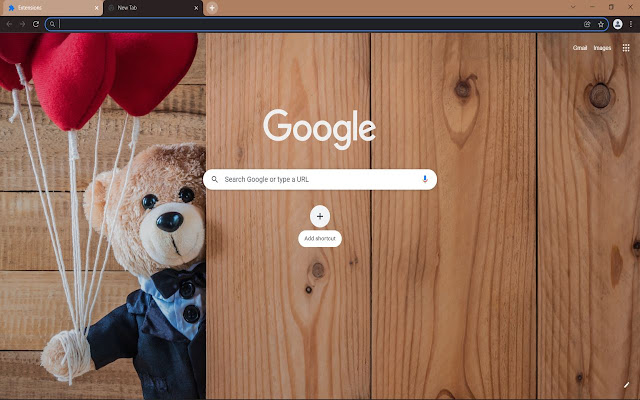This screenshot has height=400, width=640.
Task: Click the Add shortcut label
Action: (x=320, y=238)
